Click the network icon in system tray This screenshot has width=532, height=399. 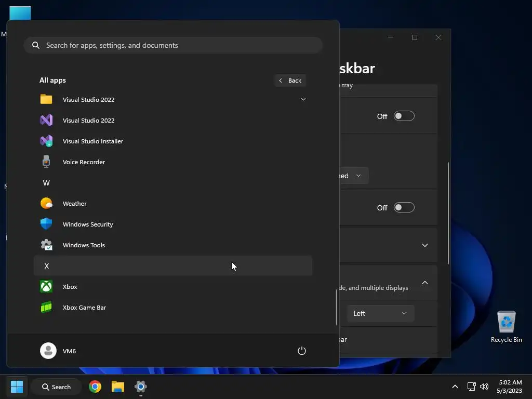(471, 387)
